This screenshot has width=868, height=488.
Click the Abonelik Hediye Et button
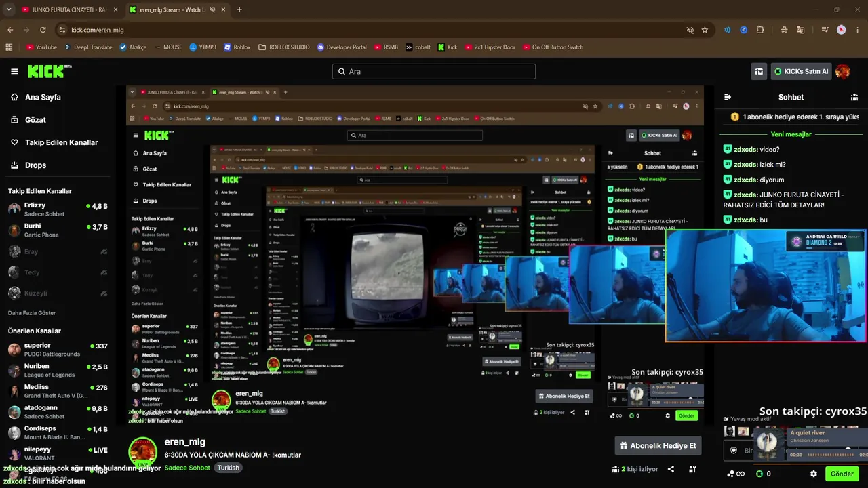pyautogui.click(x=658, y=446)
